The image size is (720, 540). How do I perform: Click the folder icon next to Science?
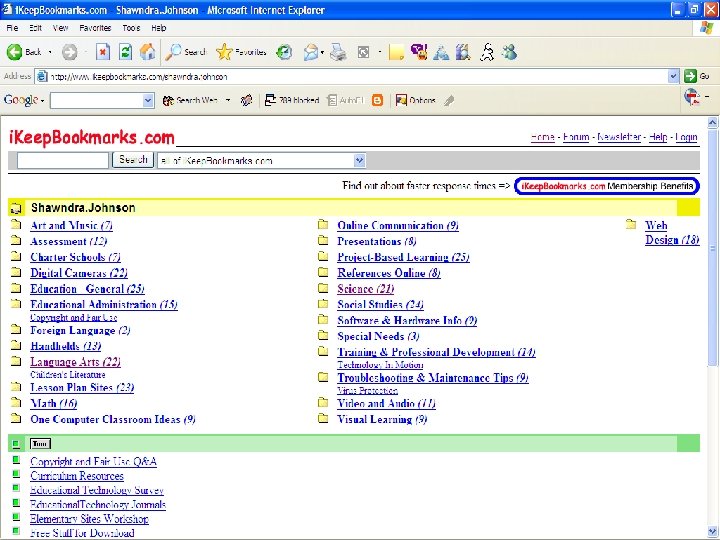[323, 288]
